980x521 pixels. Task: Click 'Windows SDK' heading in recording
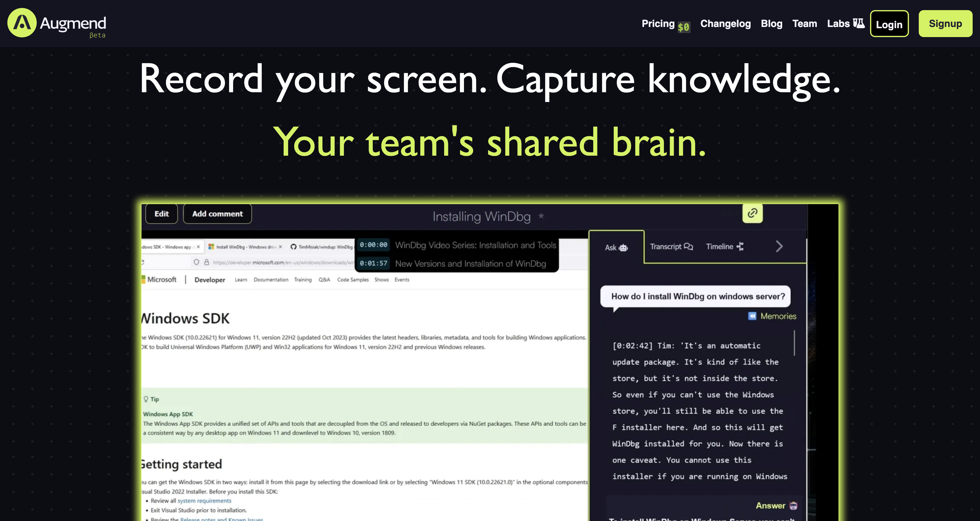click(x=185, y=318)
